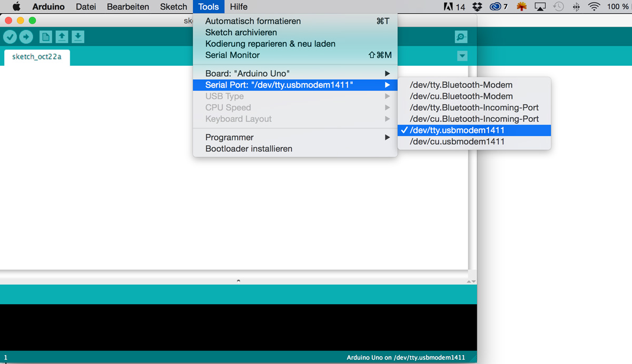Viewport: 632px width, 364px height.
Task: Select /dev/cu.Bluetooth-Modem port
Action: pos(474,96)
